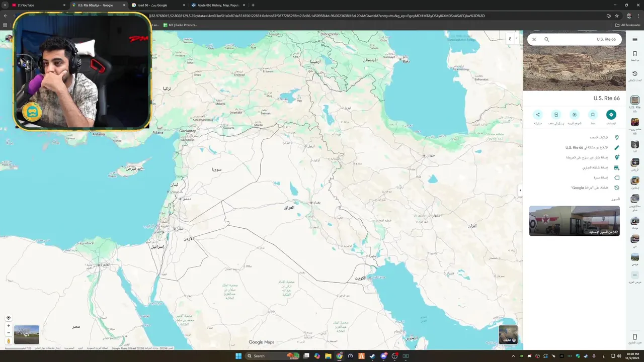Screen dimensions: 644x362
Task: Open the Google Maps hamburger menu
Action: pyautogui.click(x=635, y=39)
